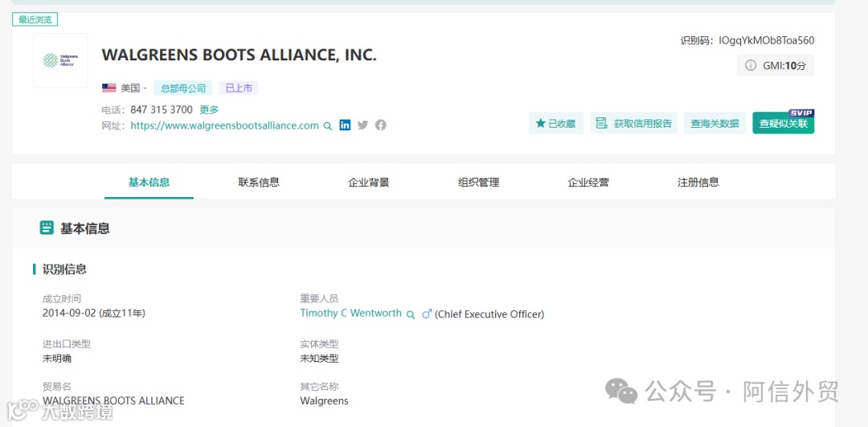Click the 识别信息 subsection heading
Image resolution: width=868 pixels, height=427 pixels.
tap(64, 269)
